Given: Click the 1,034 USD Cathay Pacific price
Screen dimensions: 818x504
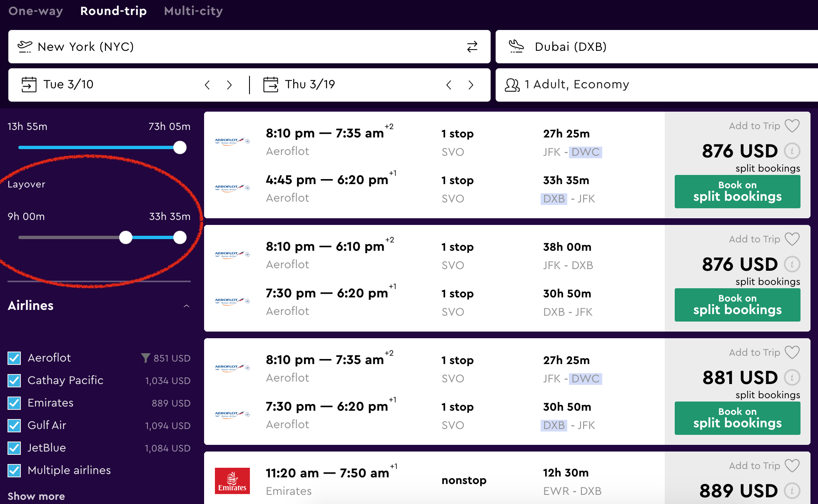Looking at the screenshot, I should (x=167, y=381).
